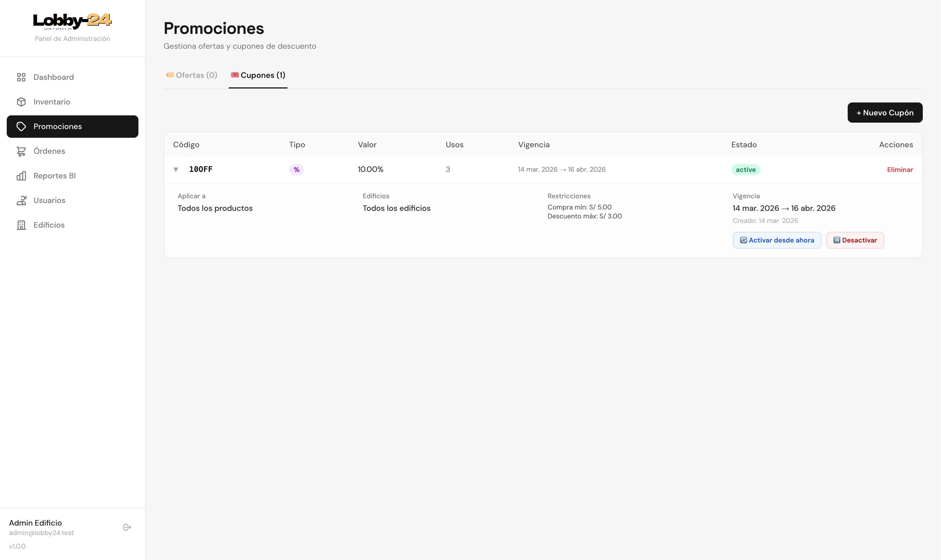This screenshot has width=941, height=560.
Task: Enable the coupon with Activar desde ahora
Action: pos(777,240)
